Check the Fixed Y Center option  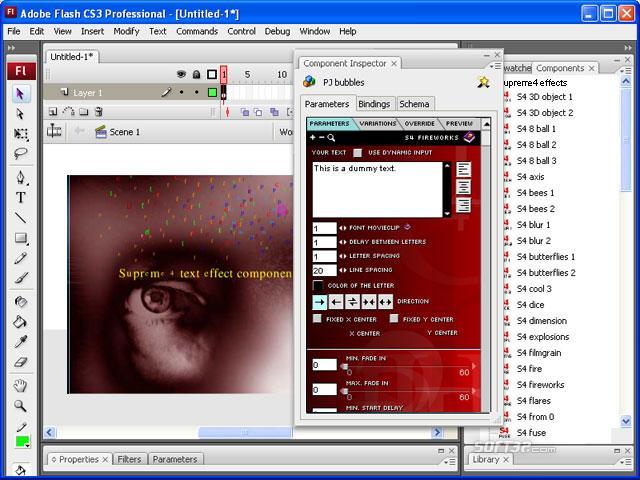point(394,319)
